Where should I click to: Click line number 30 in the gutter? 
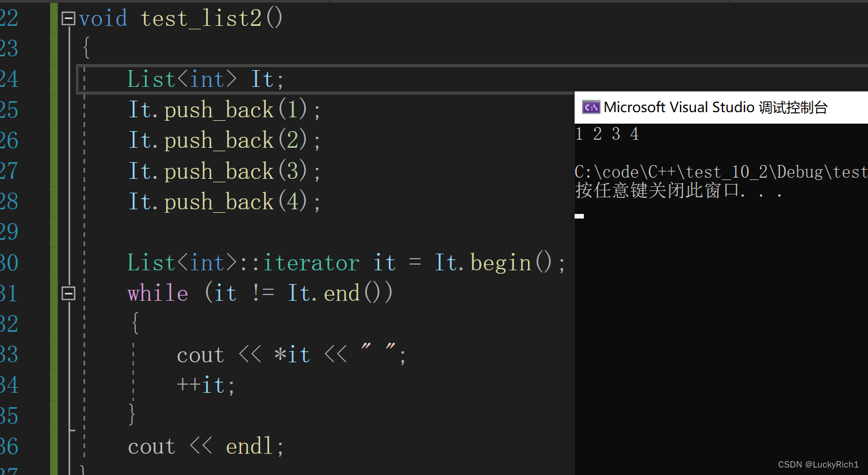tap(9, 263)
